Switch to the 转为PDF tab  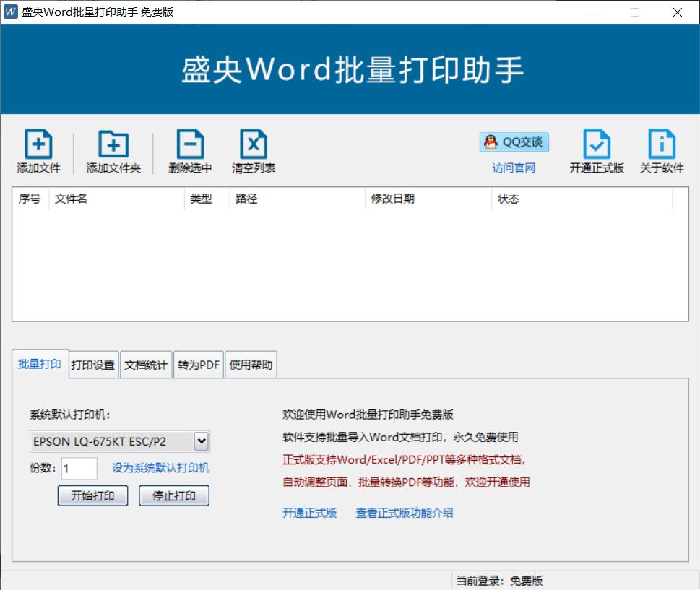198,365
